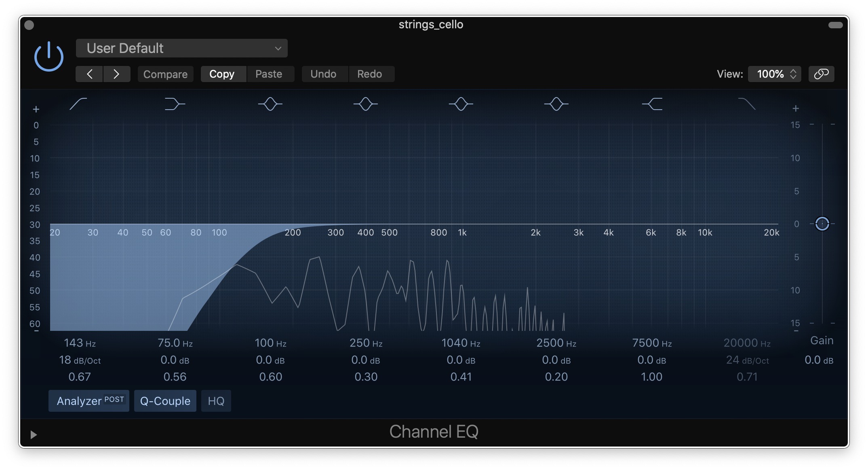Enable the high shelf band icon

point(652,104)
